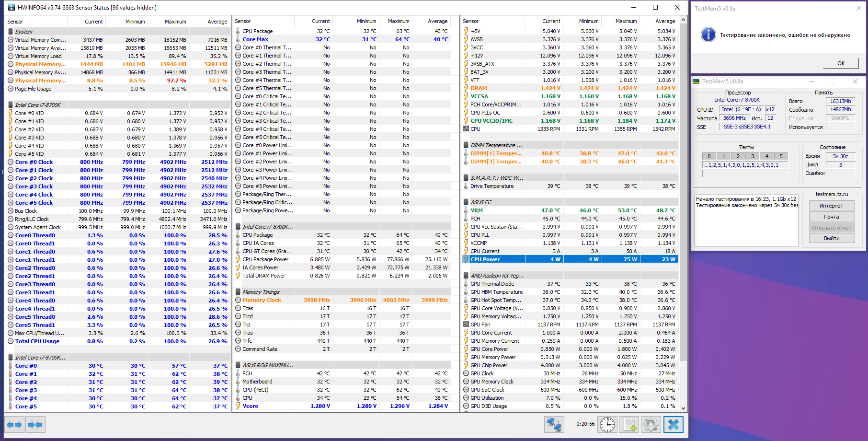Select the GPU Hot Spot Temperature row

(x=570, y=300)
